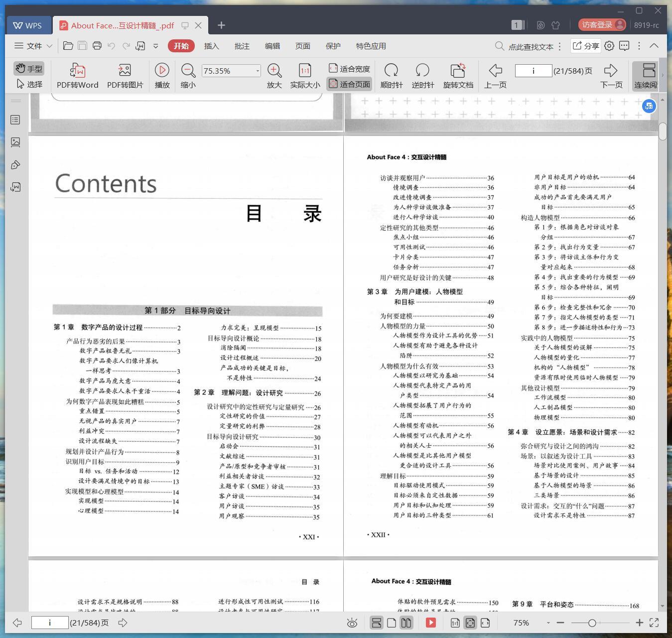Screen dimensions: 672x638
Task: Enter fullscreen with the status bar expand icon
Action: point(654,623)
